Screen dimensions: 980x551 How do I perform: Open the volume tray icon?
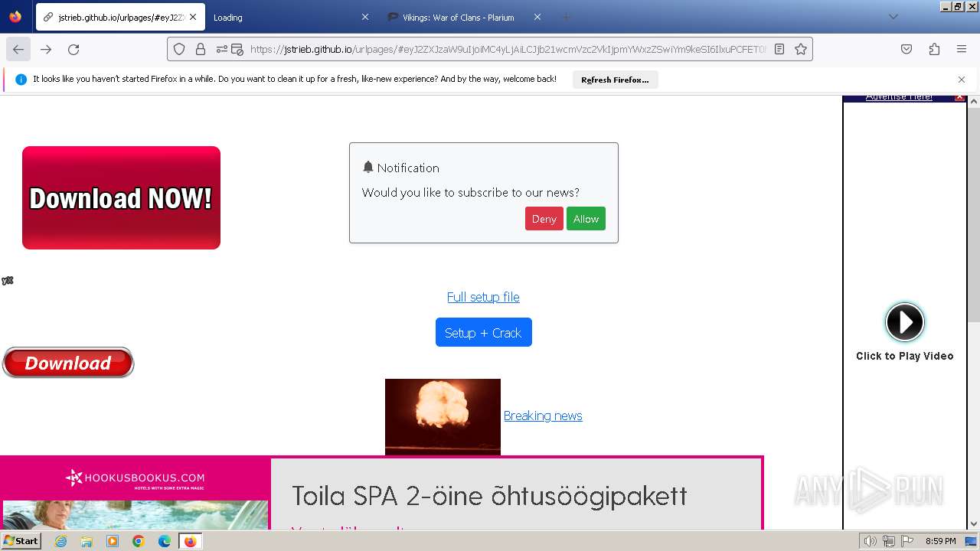coord(871,541)
